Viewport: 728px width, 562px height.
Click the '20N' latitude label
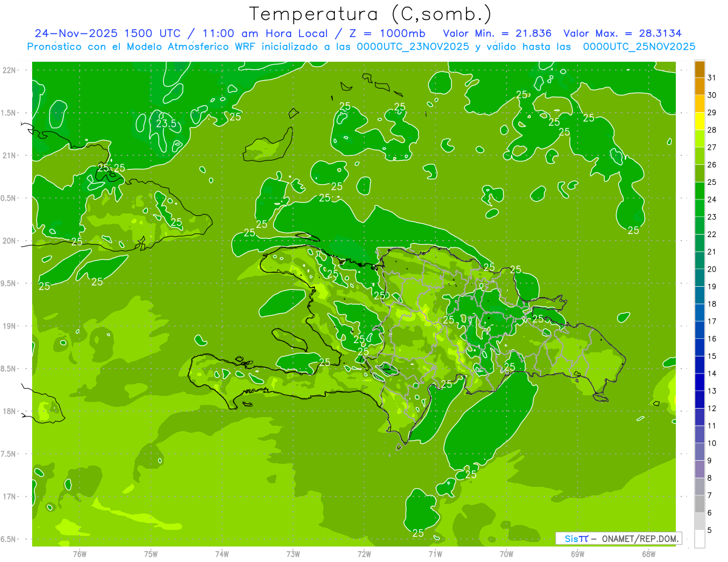[8, 241]
